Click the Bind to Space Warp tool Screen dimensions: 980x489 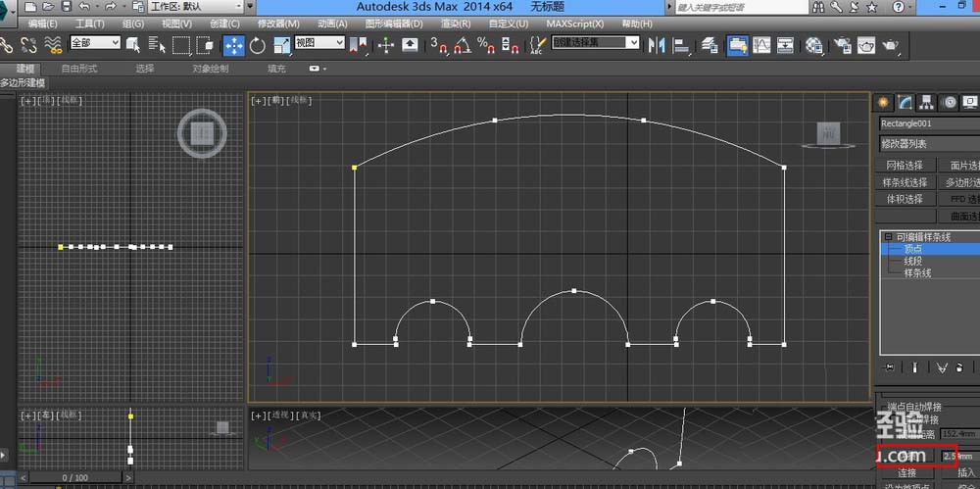click(x=53, y=44)
